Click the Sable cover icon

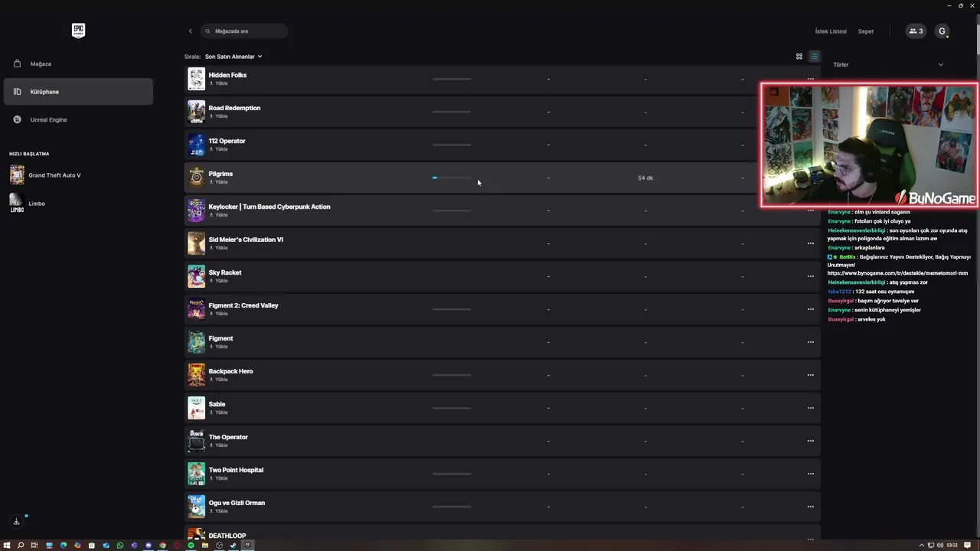(x=197, y=408)
